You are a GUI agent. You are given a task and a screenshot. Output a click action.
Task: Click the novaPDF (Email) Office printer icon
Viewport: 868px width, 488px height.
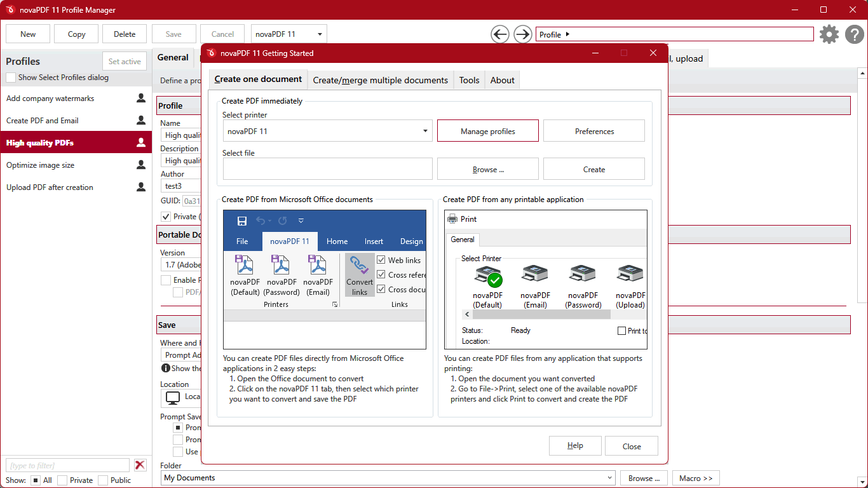(x=317, y=264)
